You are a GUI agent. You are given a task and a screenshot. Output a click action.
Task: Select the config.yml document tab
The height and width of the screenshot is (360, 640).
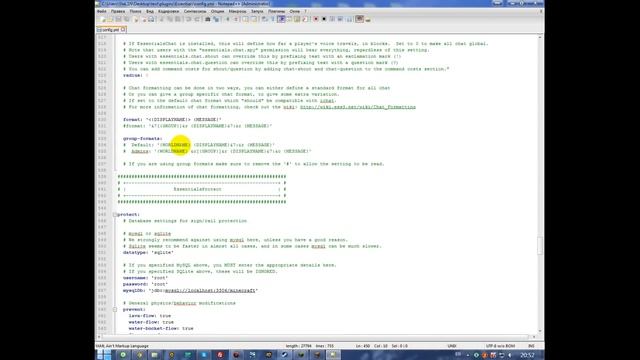(x=111, y=29)
